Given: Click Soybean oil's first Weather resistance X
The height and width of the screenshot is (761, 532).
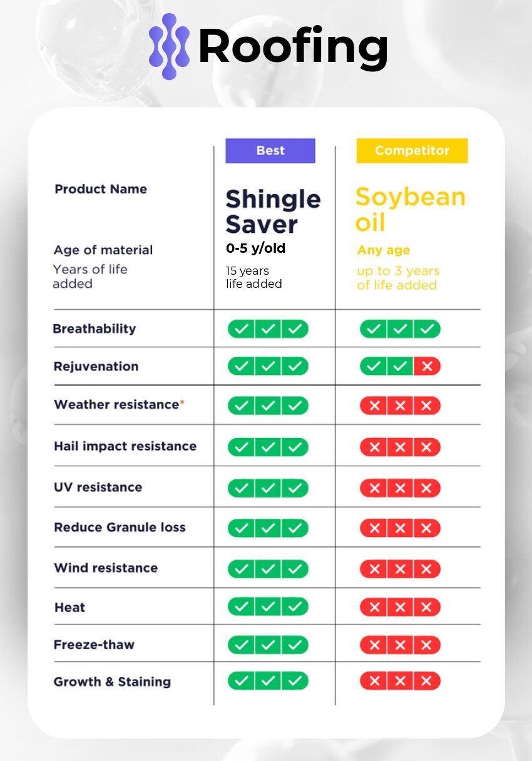Looking at the screenshot, I should coord(374,406).
